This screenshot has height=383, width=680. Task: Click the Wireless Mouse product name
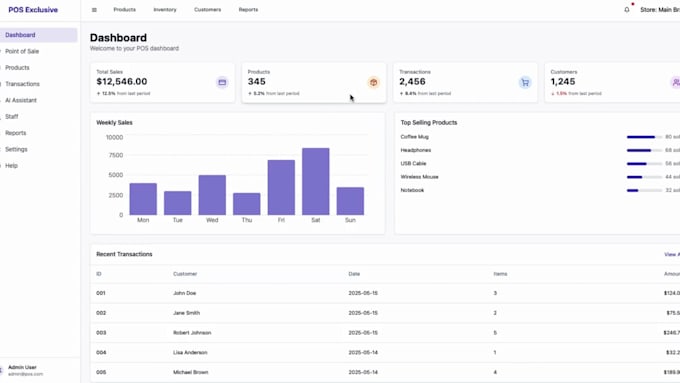(x=419, y=177)
